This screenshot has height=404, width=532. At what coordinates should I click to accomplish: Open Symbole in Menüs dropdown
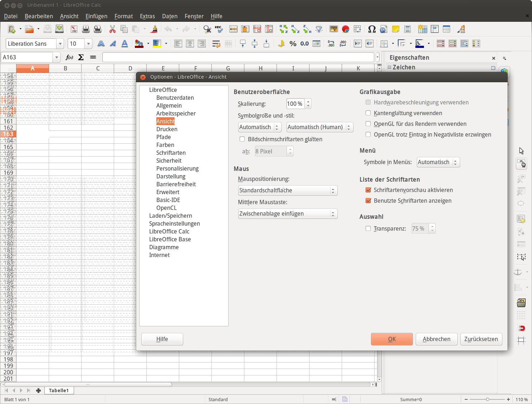click(x=438, y=162)
